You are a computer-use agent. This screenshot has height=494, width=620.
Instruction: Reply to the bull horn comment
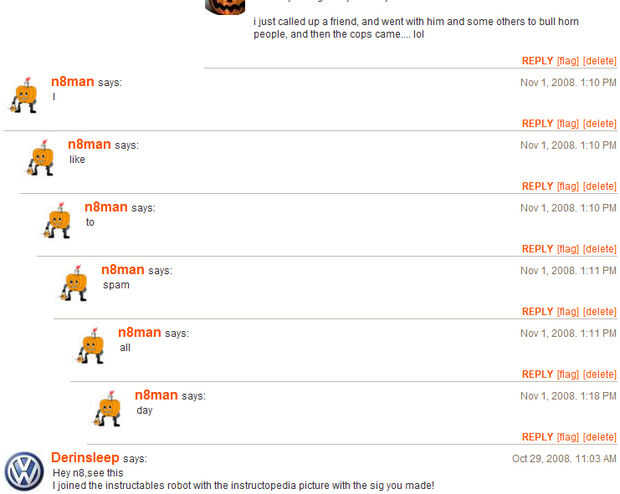click(537, 61)
